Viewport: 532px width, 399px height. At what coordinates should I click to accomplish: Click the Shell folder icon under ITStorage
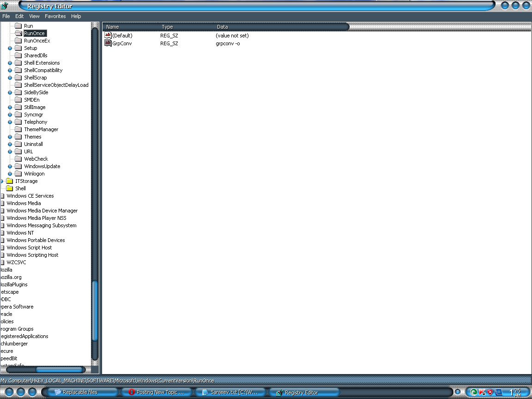[10, 188]
